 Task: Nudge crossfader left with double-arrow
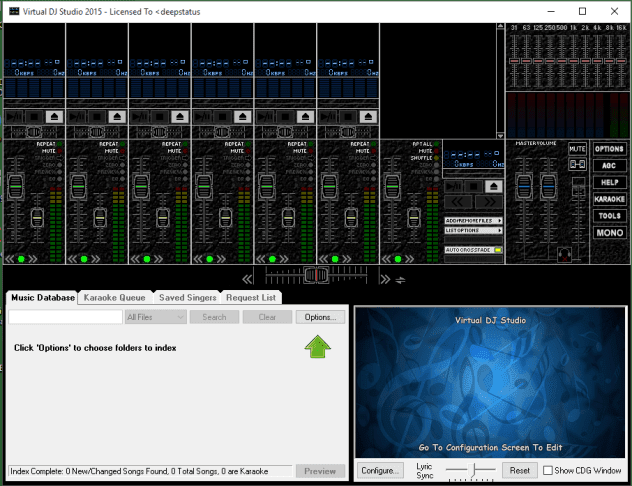[247, 279]
